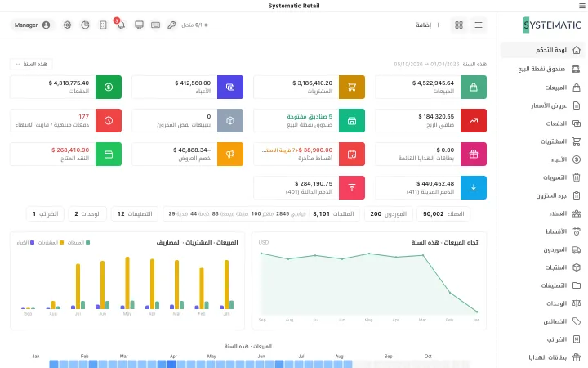588x368 pixels.
Task: Open 'الدفعات' in sidebar
Action: [x=542, y=123]
